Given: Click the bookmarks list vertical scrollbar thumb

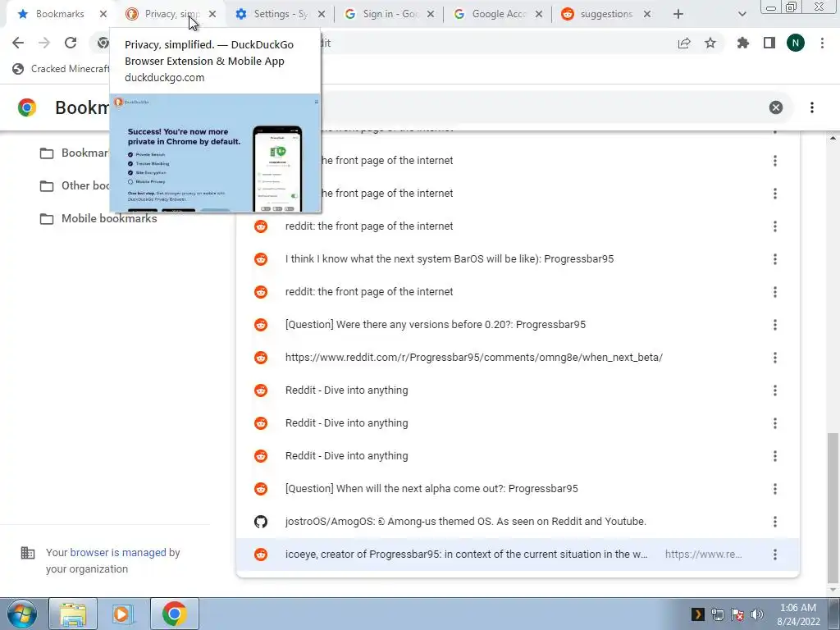Looking at the screenshot, I should pyautogui.click(x=833, y=508).
